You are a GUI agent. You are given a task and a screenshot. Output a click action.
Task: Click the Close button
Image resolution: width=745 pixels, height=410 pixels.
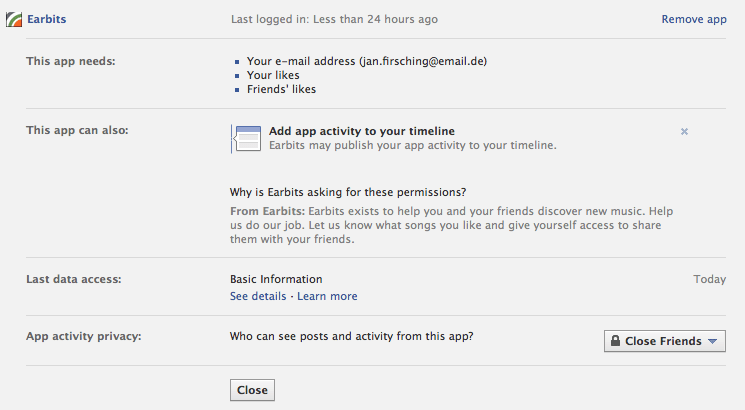pyautogui.click(x=252, y=390)
